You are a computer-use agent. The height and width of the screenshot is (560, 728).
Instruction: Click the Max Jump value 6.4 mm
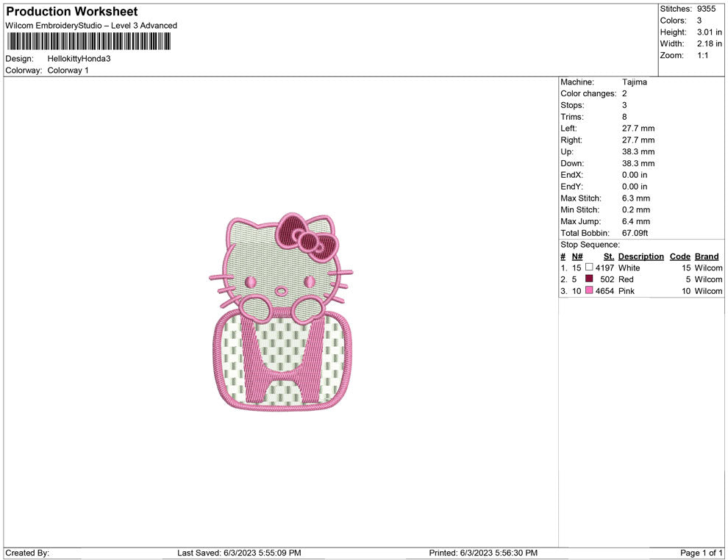click(636, 221)
